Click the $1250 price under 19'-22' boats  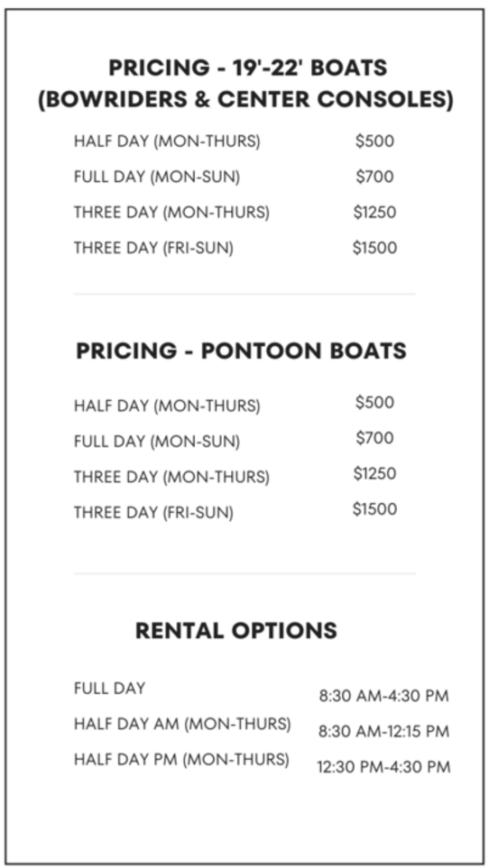coord(375,212)
